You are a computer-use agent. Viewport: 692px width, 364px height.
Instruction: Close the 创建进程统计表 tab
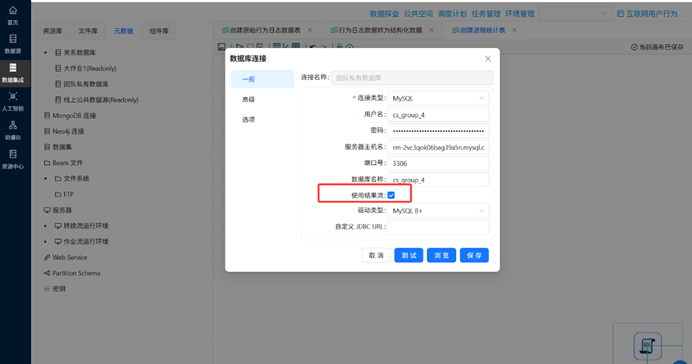coord(515,30)
